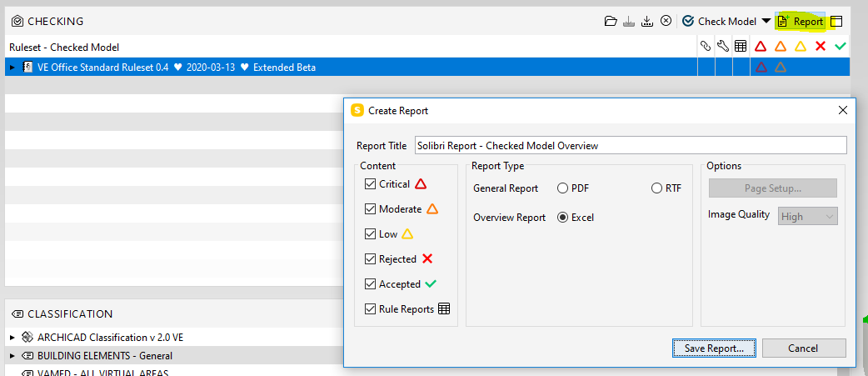Viewport: 868px width, 376px height.
Task: Expand BUILDING ELEMENTS - General row
Action: click(12, 355)
